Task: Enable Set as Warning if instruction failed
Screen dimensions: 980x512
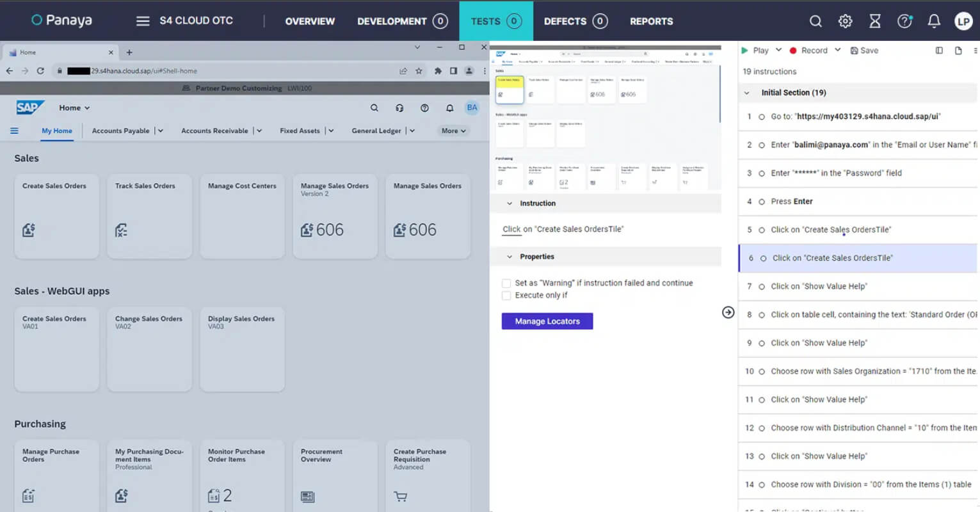Action: click(x=506, y=283)
